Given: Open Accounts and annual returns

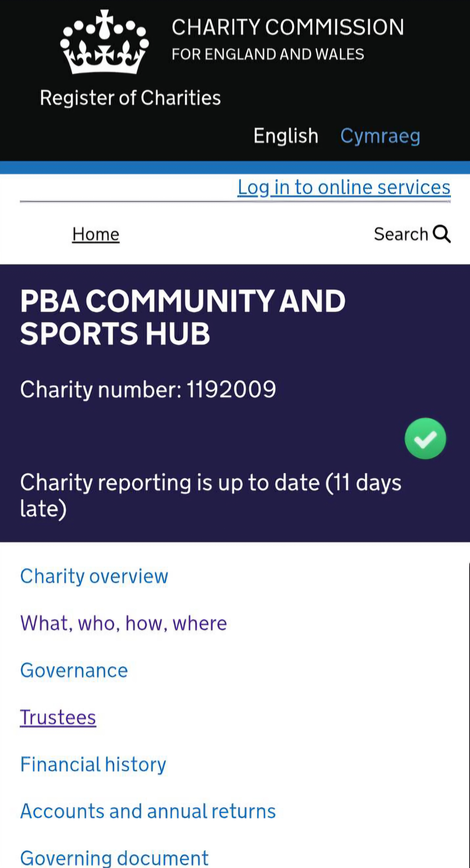Looking at the screenshot, I should coord(148,811).
